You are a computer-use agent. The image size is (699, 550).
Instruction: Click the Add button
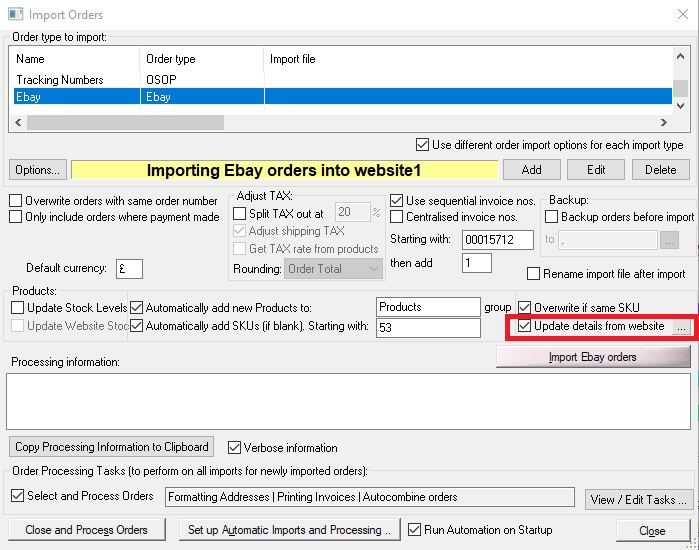(x=531, y=170)
